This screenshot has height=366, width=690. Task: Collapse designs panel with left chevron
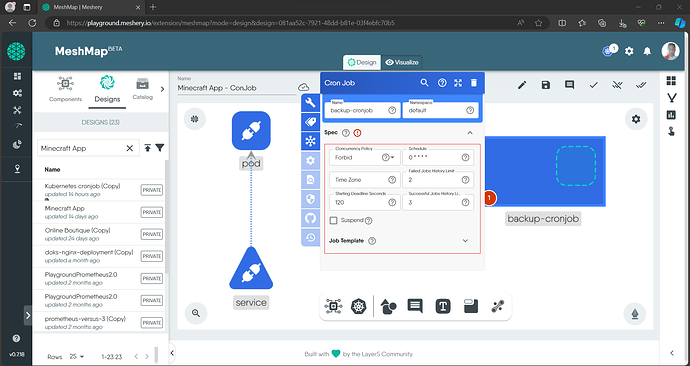point(172,353)
